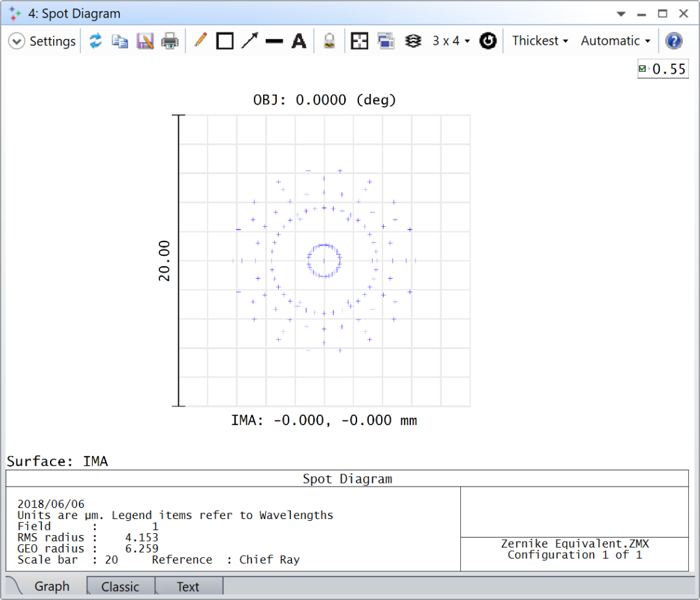700x600 pixels.
Task: Copy the spot diagram to clipboard
Action: tap(120, 40)
